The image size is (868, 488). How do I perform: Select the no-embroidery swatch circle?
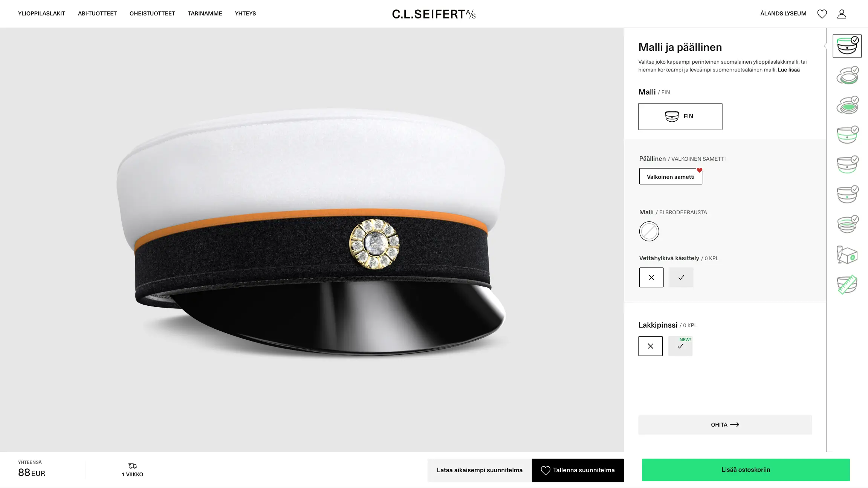(649, 231)
